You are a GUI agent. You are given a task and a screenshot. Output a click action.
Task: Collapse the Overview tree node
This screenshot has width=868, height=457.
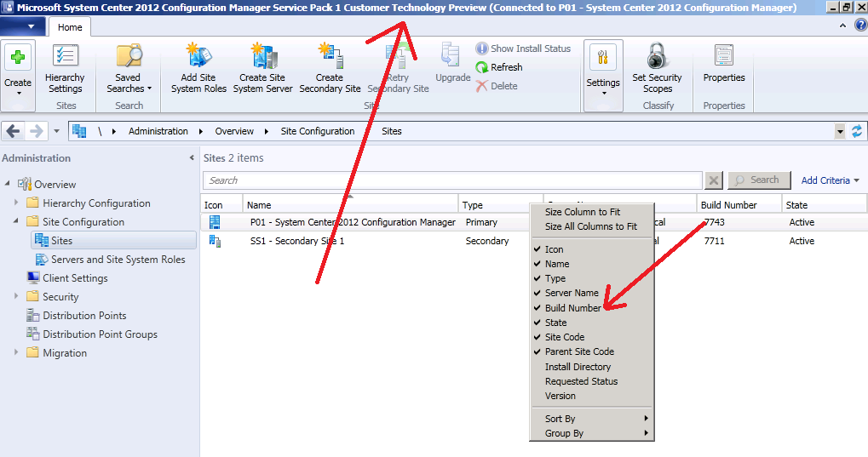point(7,183)
